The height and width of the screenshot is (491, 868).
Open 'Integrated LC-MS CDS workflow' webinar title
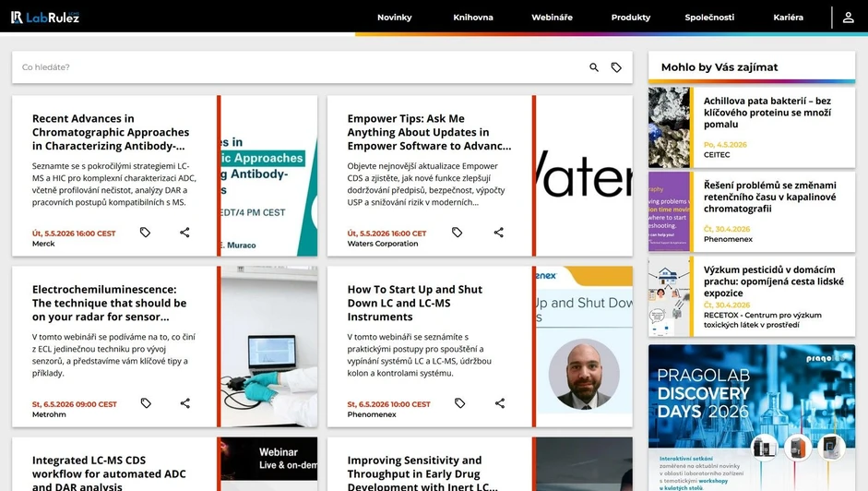tap(109, 473)
